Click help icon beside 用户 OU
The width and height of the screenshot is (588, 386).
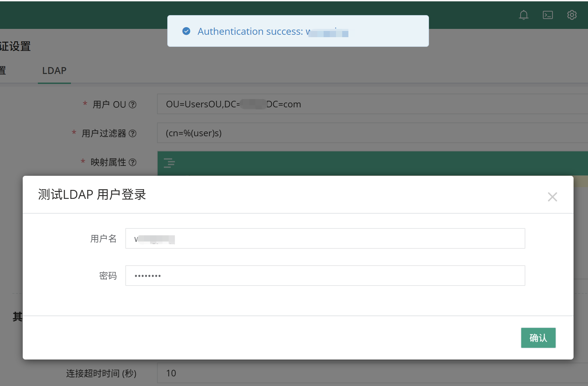tap(133, 104)
